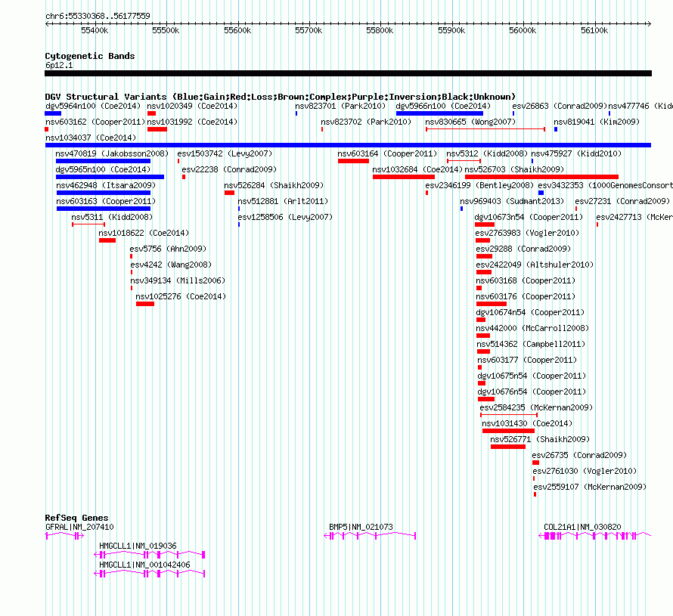Open esv26863 (Conrad2009) variant
The height and width of the screenshot is (616, 673).
[x=560, y=106]
